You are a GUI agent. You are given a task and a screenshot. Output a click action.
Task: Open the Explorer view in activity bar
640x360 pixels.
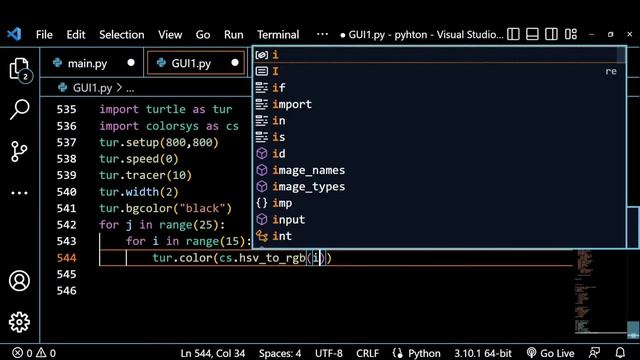coord(19,69)
